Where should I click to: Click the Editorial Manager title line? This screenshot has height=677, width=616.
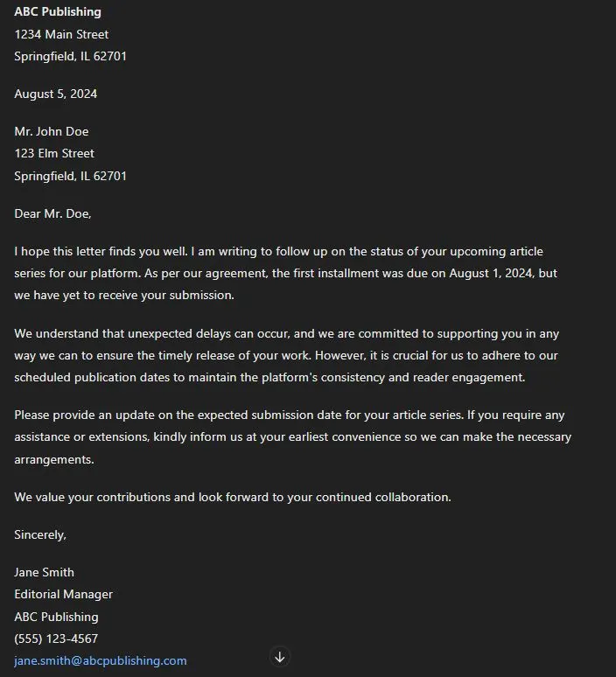coord(63,594)
